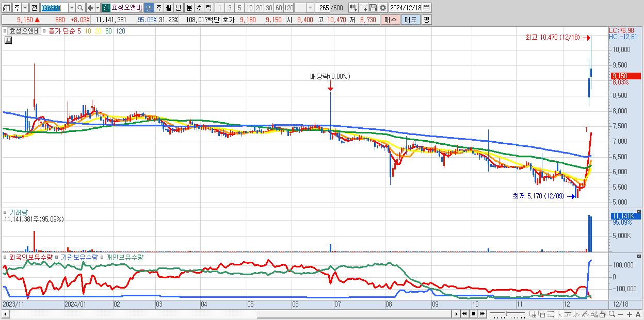Click the 60-day MA color label
644x320 pixels.
108,31
